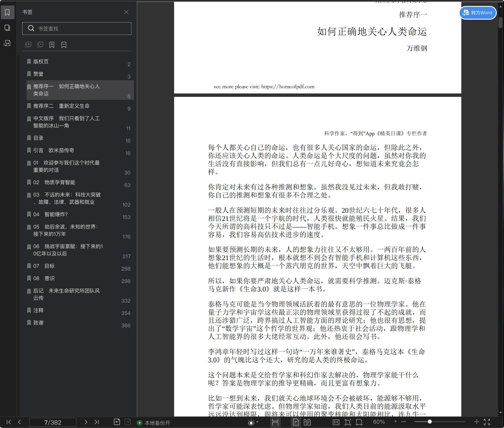Viewport: 504px width, 428px height.
Task: Open chapter 07 目标 bookmark
Action: 80,266
